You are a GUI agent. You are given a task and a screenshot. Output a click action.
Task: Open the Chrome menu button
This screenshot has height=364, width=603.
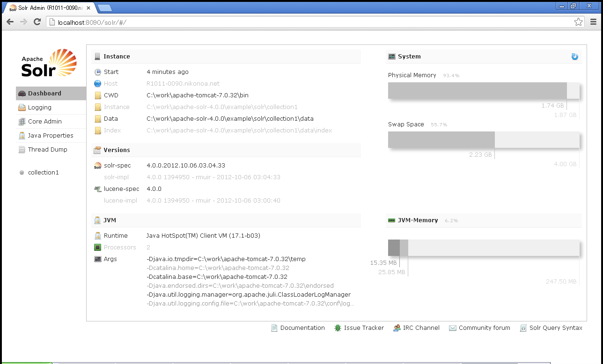point(593,22)
